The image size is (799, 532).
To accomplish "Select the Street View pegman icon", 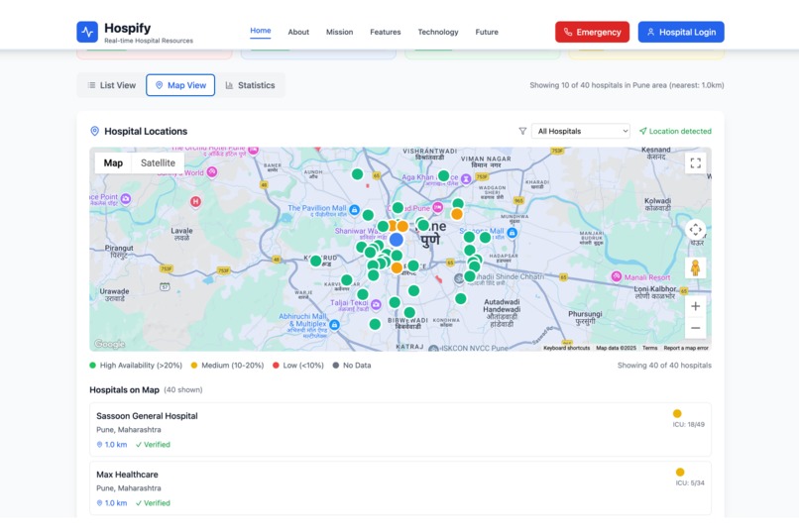I will coord(695,267).
